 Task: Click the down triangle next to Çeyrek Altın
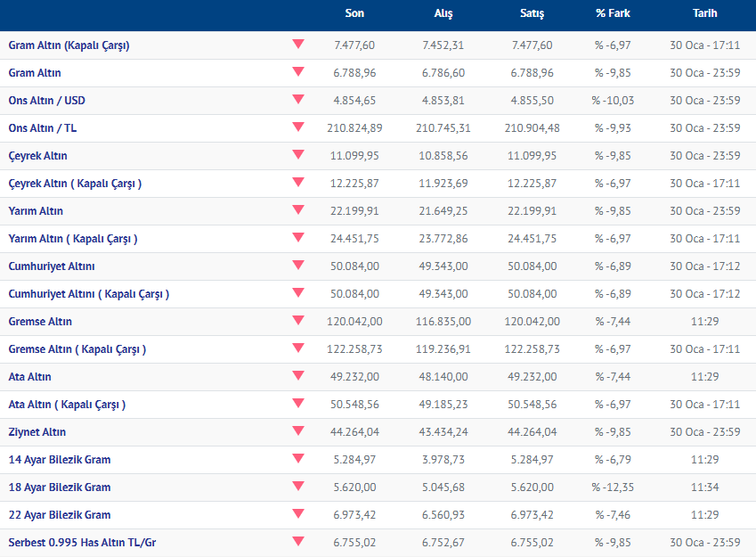297,155
